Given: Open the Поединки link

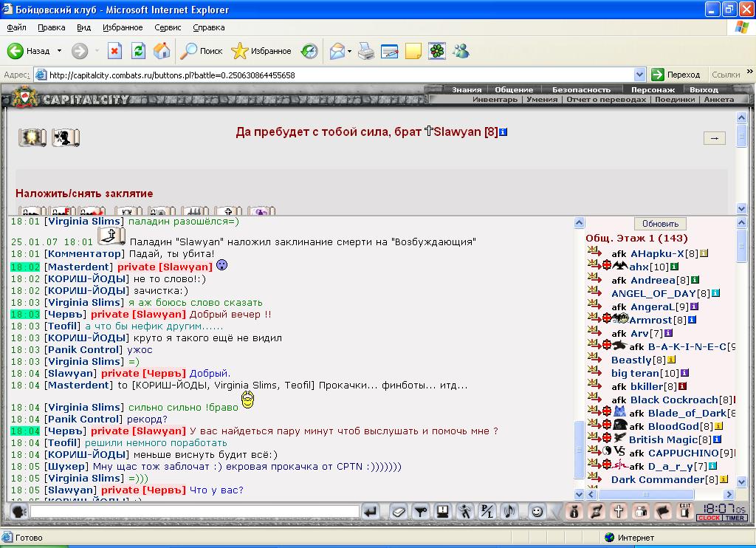Looking at the screenshot, I should pyautogui.click(x=675, y=100).
